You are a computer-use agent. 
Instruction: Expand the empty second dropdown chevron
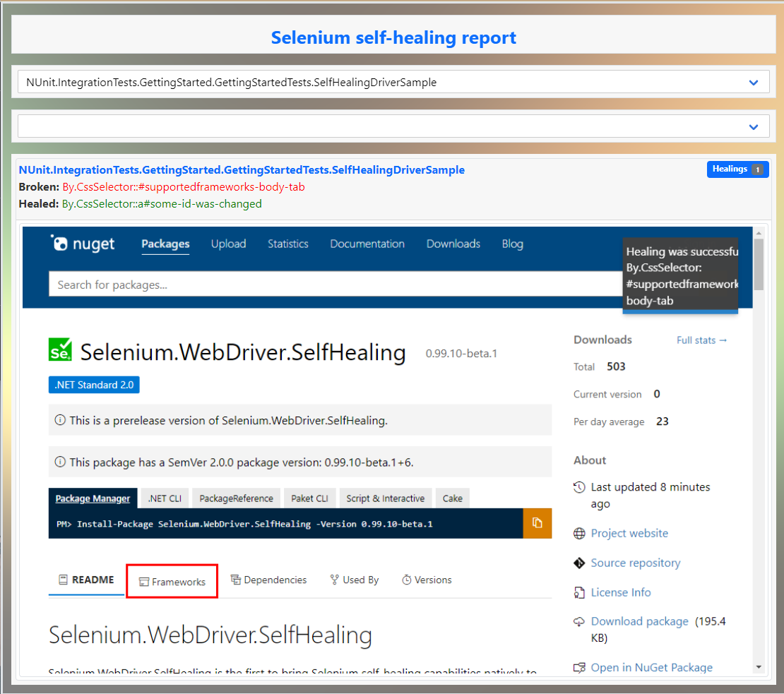(x=754, y=127)
